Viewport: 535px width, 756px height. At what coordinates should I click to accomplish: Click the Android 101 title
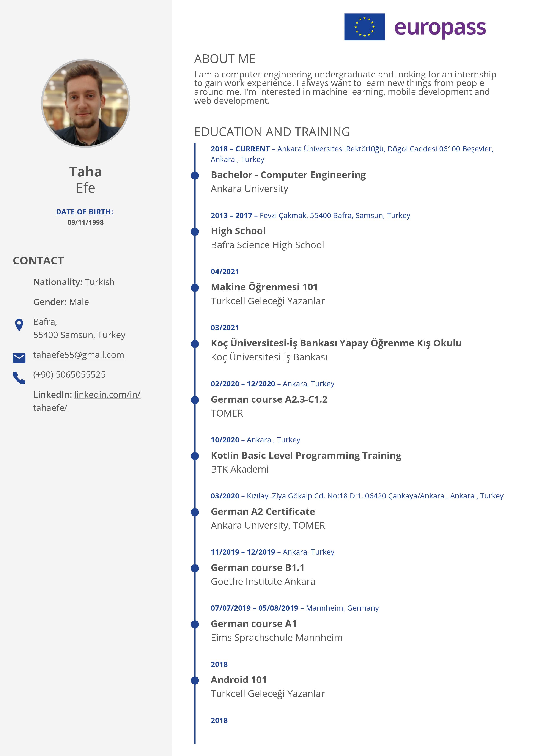coord(239,680)
